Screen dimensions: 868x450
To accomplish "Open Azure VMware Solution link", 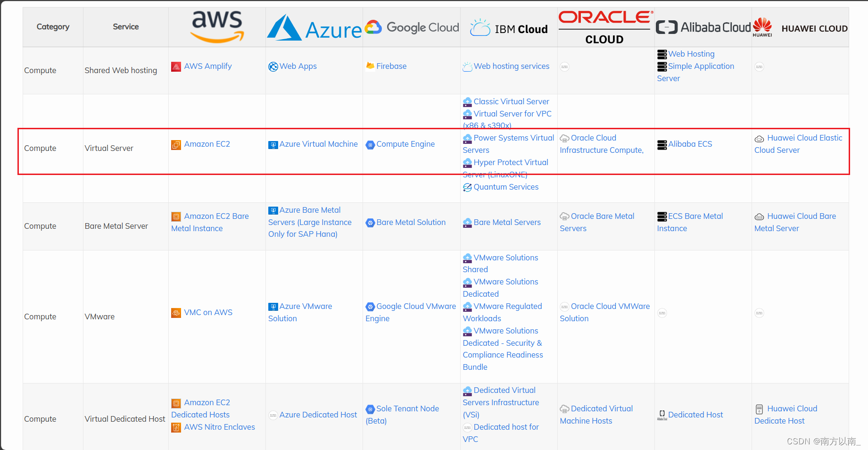I will pyautogui.click(x=300, y=312).
